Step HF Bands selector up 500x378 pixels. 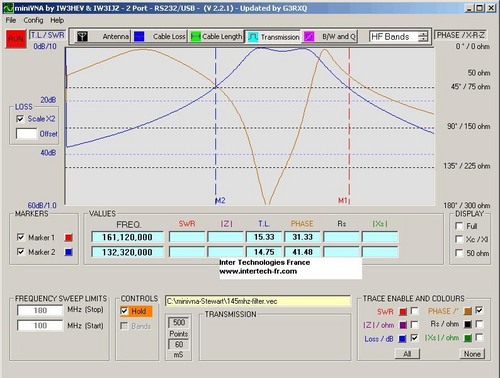423,34
